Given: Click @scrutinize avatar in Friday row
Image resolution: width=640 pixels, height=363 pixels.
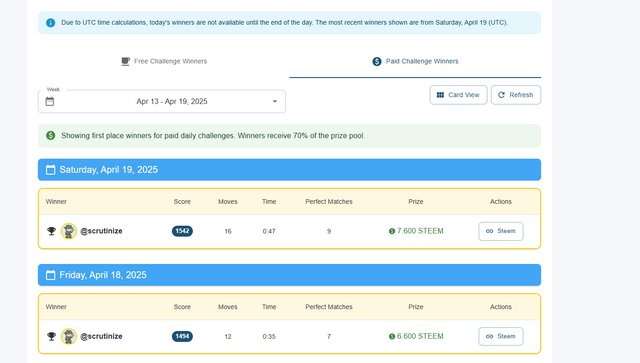Looking at the screenshot, I should tap(69, 336).
